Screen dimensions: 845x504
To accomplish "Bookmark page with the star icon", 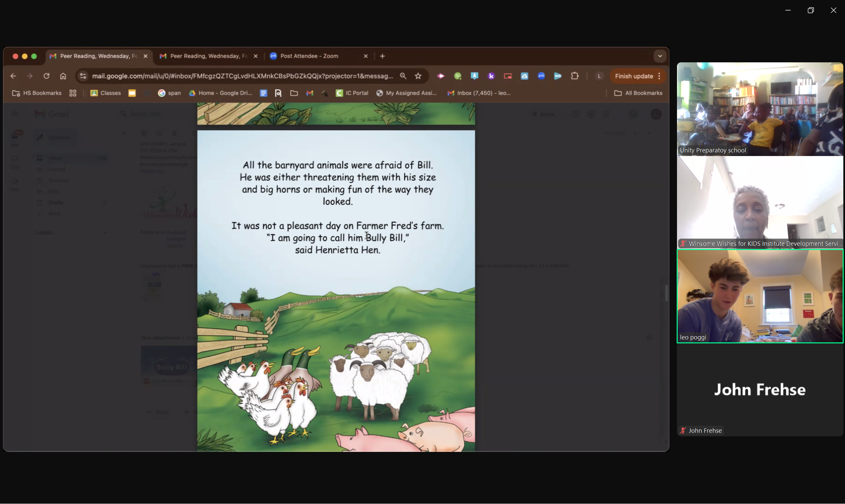I will point(418,76).
